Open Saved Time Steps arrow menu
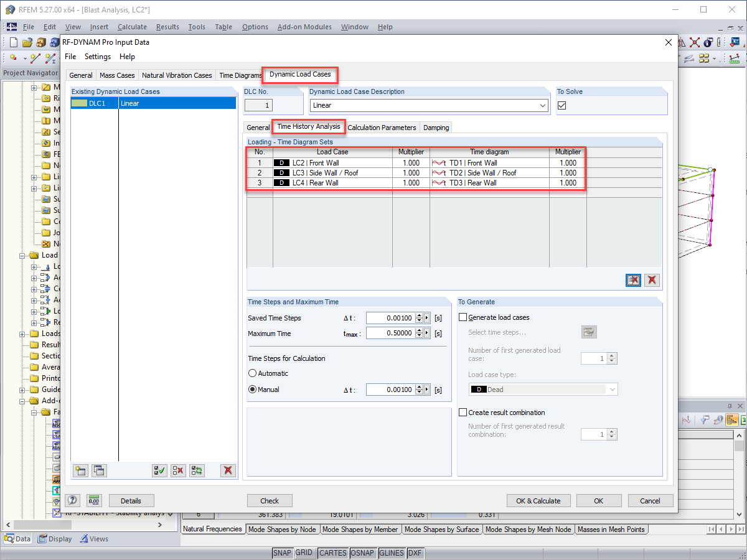747x560 pixels. pyautogui.click(x=427, y=318)
